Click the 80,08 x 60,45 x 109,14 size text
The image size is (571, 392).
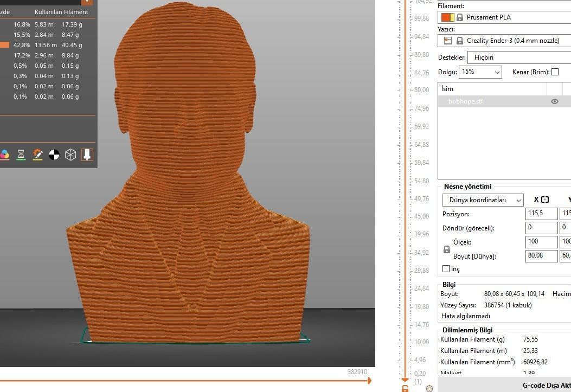[x=514, y=294]
